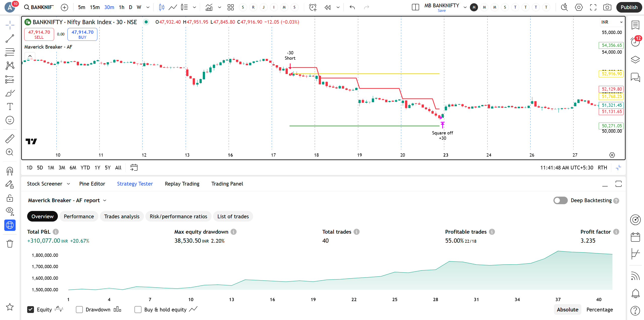Switch to the Pine Editor tab
Image resolution: width=644 pixels, height=320 pixels.
[92, 184]
